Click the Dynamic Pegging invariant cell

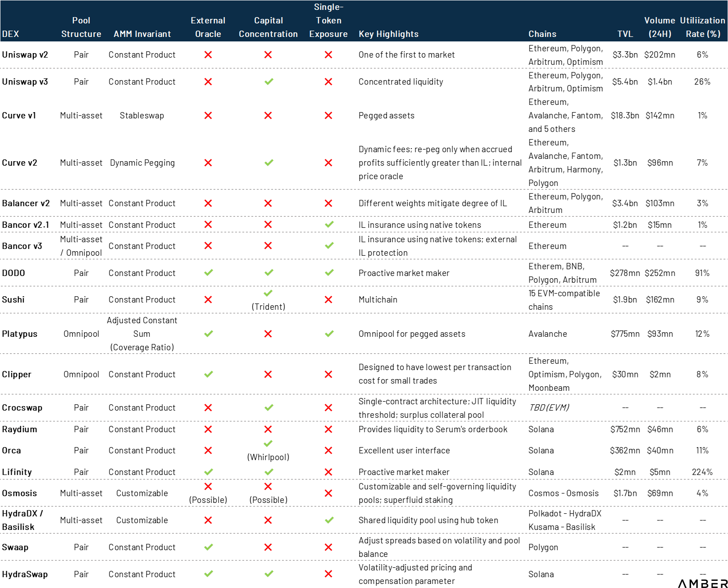click(142, 163)
